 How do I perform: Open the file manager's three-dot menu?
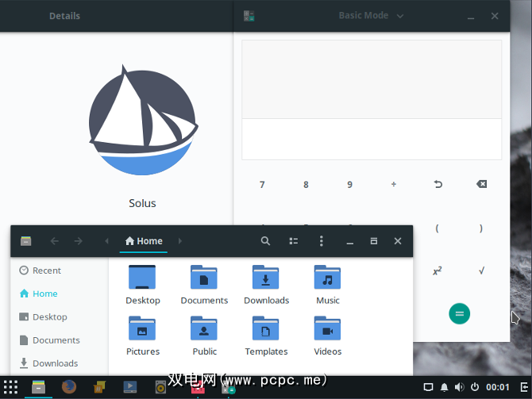point(321,241)
